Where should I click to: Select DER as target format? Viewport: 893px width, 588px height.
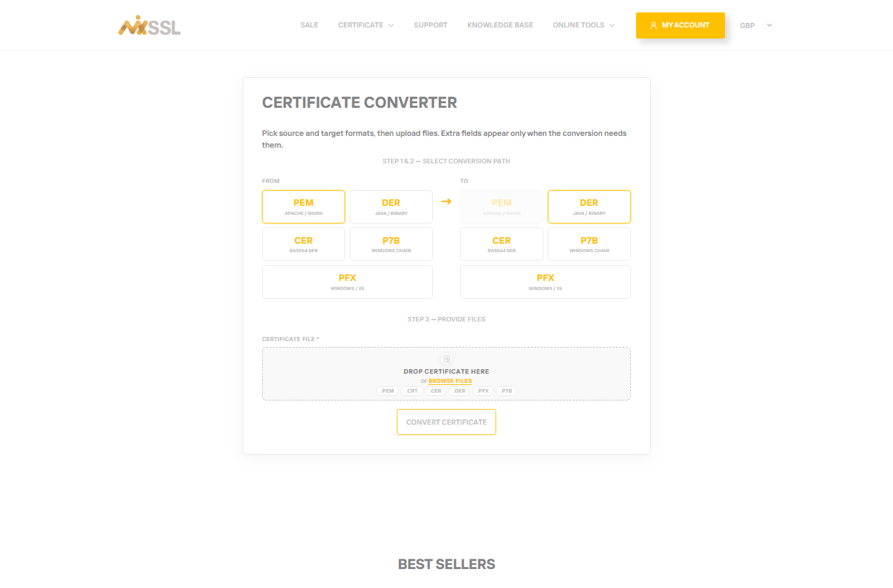(x=589, y=206)
